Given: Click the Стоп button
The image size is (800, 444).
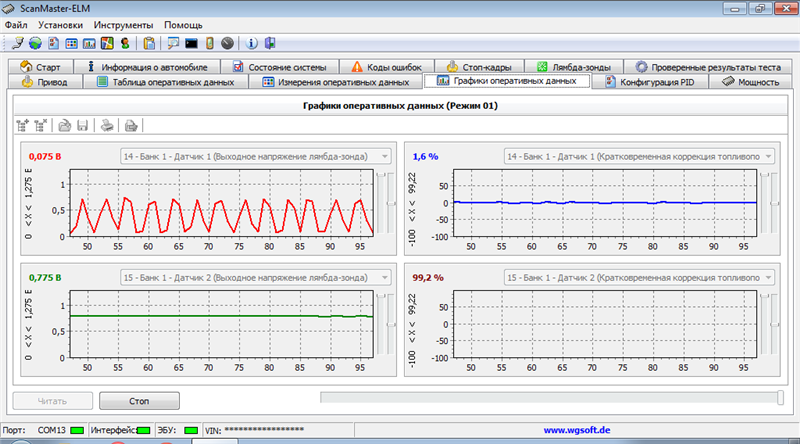Looking at the screenshot, I should click(x=139, y=401).
